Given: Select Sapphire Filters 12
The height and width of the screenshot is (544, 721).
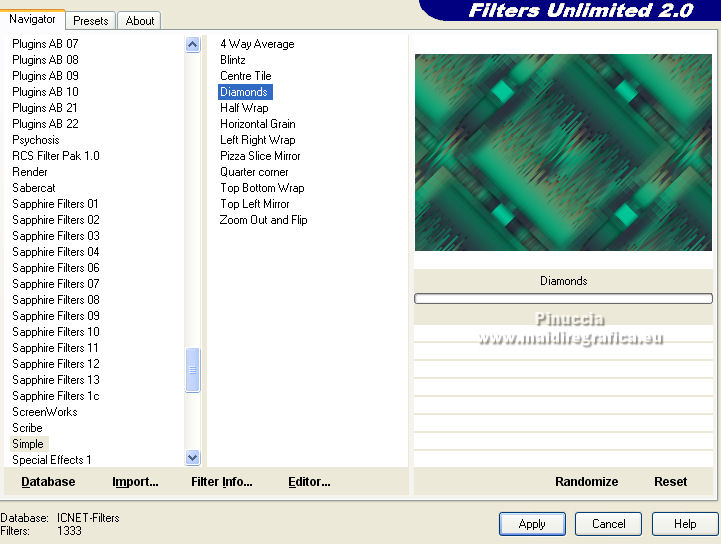Looking at the screenshot, I should 56,364.
